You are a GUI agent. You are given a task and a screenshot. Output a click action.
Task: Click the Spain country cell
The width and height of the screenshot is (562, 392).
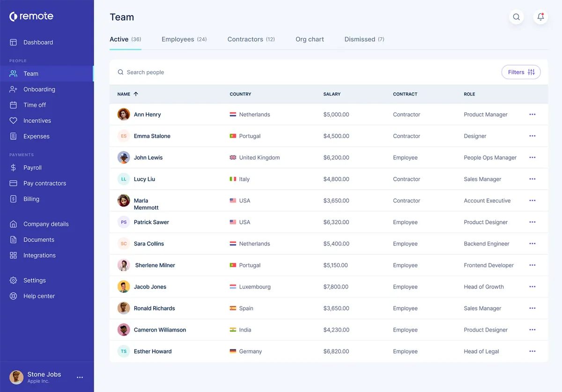click(241, 308)
